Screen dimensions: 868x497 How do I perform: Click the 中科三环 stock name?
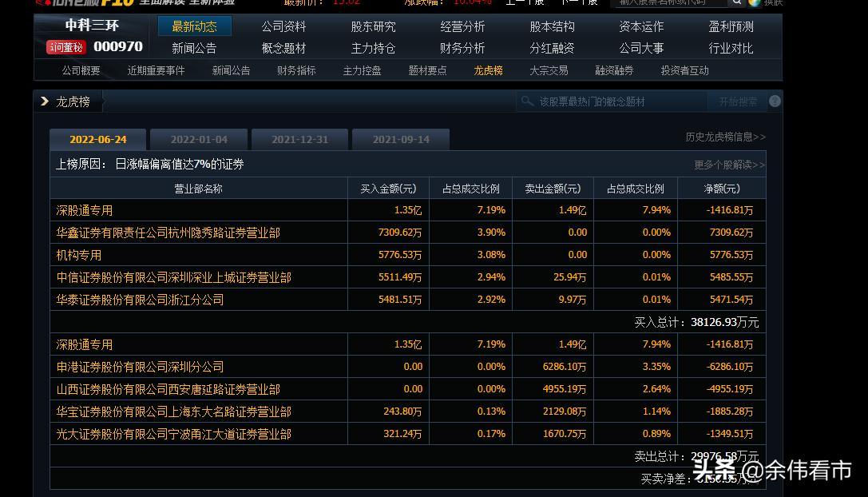pyautogui.click(x=92, y=26)
